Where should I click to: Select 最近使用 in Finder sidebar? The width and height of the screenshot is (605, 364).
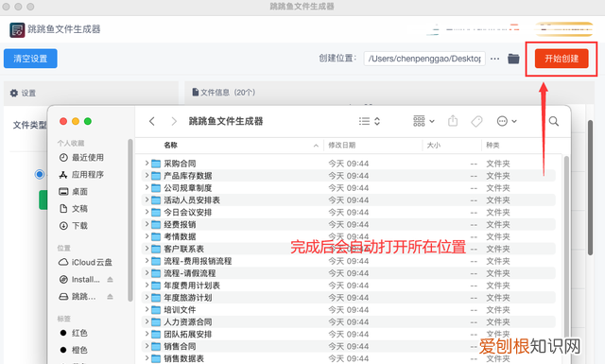(x=81, y=158)
